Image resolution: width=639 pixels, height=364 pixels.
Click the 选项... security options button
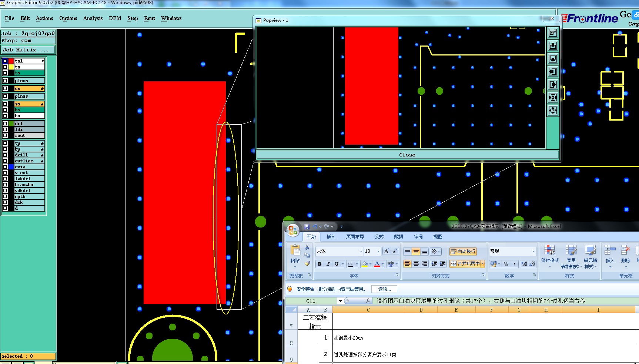tap(384, 289)
